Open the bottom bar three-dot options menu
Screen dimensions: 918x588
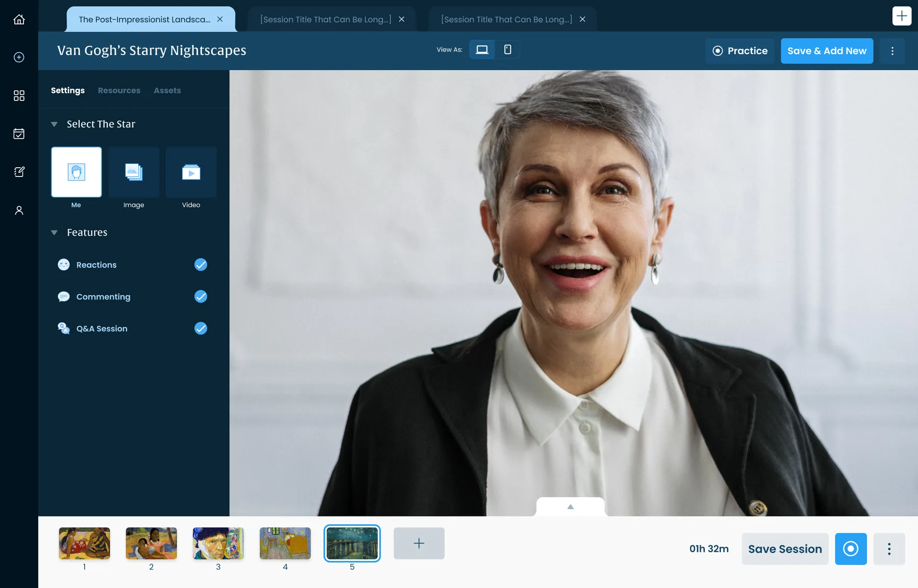(889, 549)
